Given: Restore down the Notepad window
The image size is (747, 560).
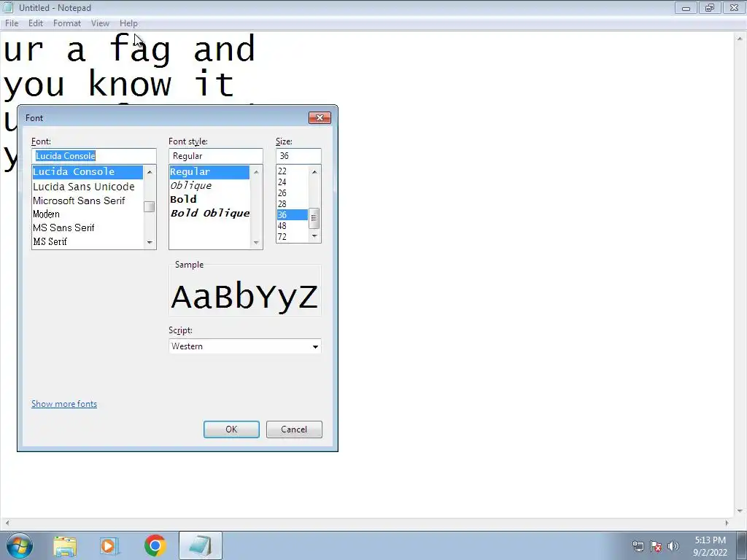Looking at the screenshot, I should pos(710,8).
